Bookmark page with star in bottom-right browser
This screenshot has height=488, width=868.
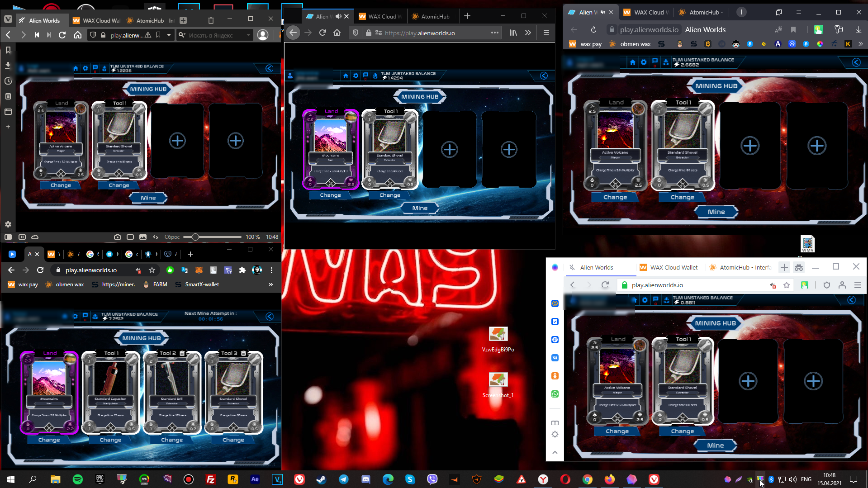tap(787, 285)
